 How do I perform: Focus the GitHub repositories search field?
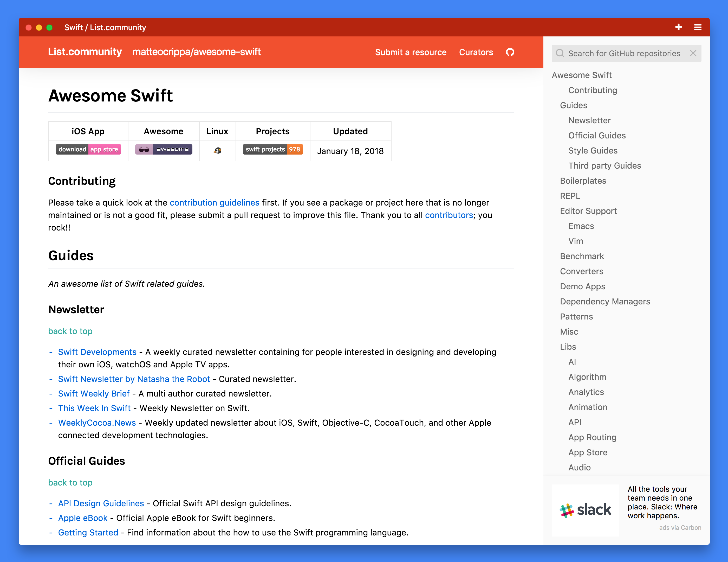(624, 53)
